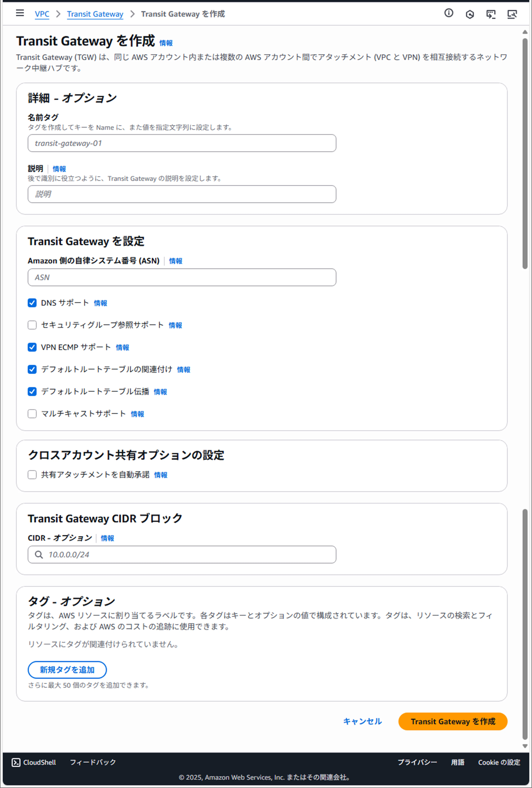Click breadcrumb text Transit Gateway を作成

[x=183, y=14]
